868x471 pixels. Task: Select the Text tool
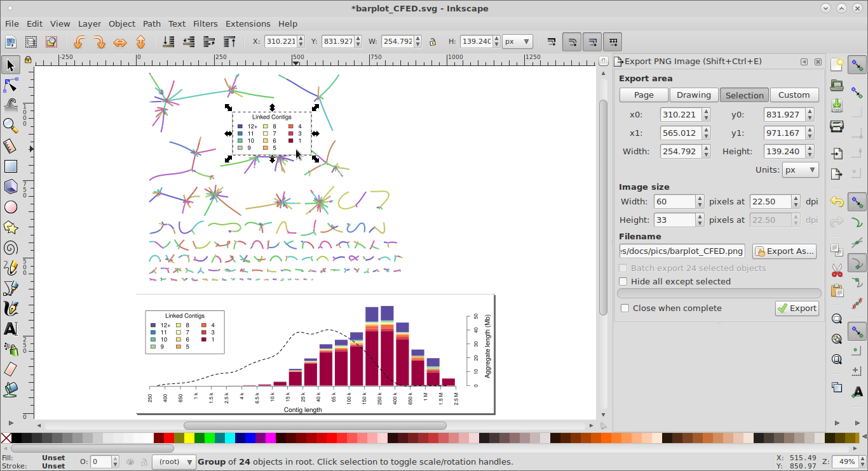[x=10, y=328]
